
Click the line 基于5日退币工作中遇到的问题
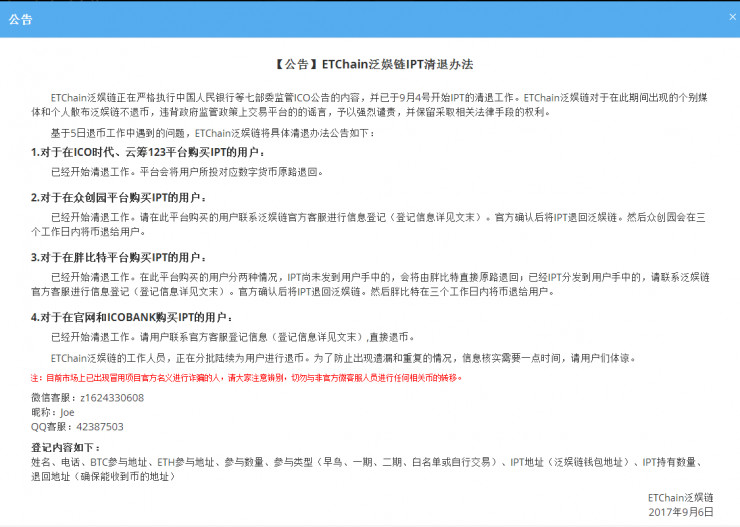point(213,134)
